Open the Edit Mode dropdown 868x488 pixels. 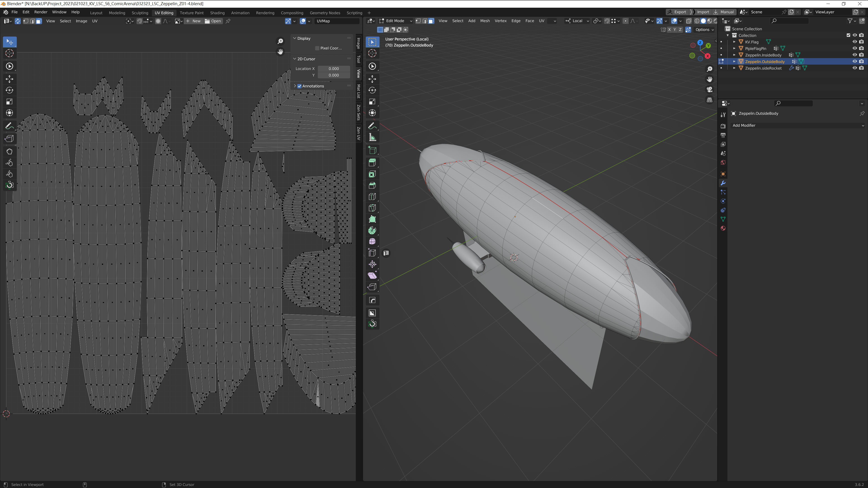click(x=396, y=21)
